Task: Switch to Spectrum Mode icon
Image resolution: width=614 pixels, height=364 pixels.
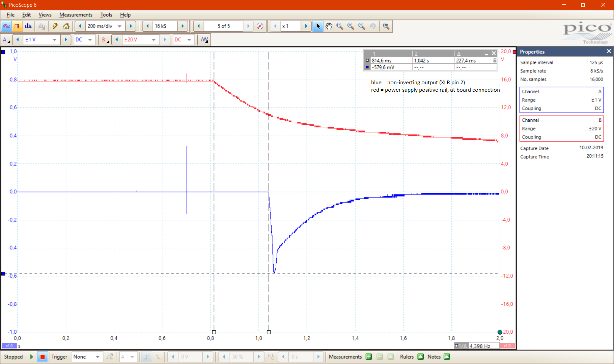Action: pyautogui.click(x=28, y=26)
